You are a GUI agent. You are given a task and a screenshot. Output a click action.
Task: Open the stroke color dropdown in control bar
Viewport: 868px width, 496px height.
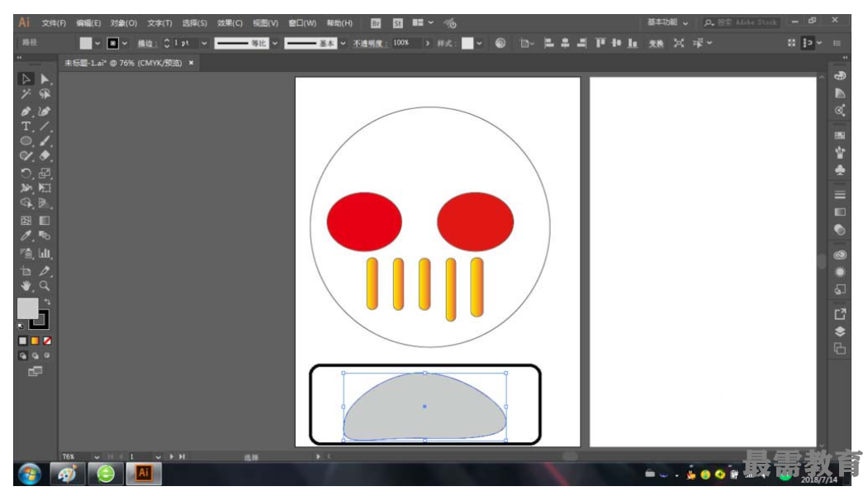pyautogui.click(x=125, y=43)
